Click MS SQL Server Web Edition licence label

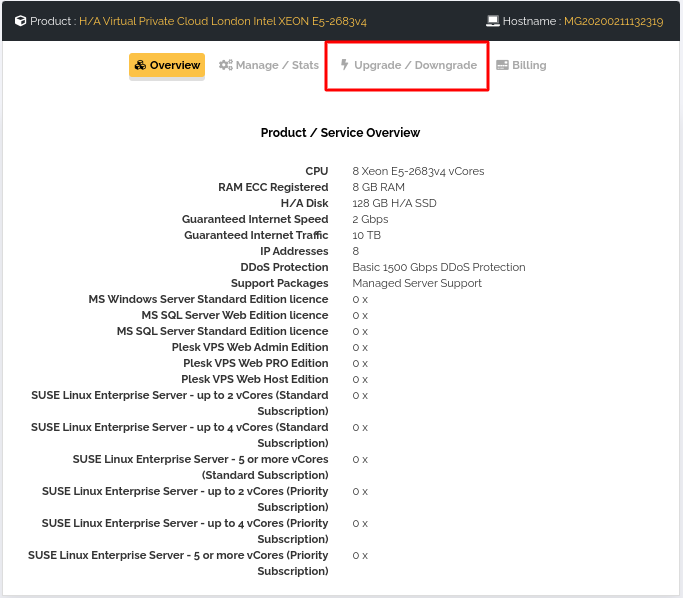(235, 315)
